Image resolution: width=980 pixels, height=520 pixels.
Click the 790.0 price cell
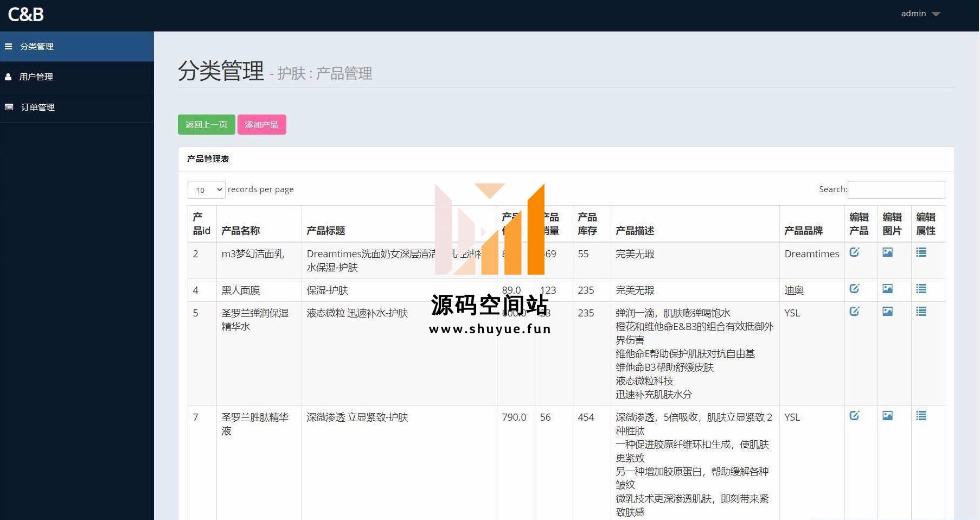[516, 463]
